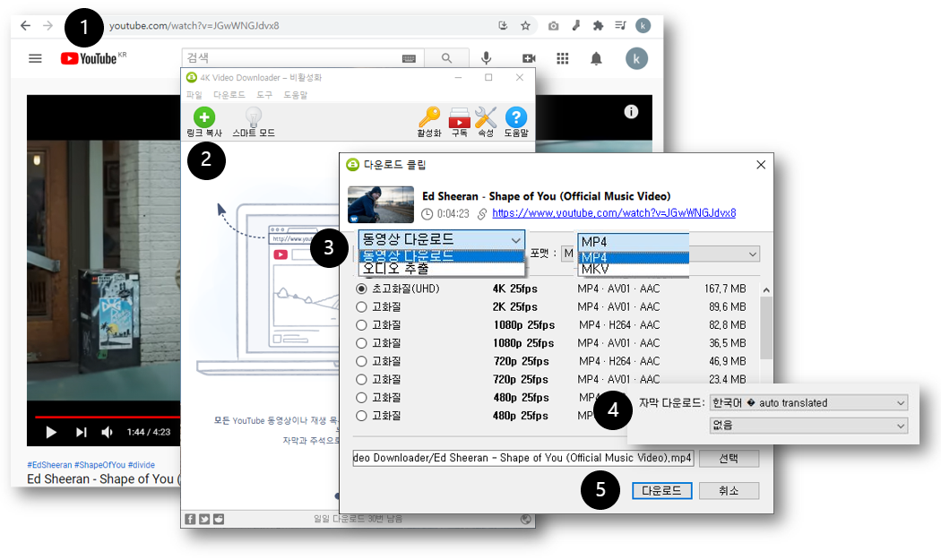Open the YouTube hamburger menu
This screenshot has width=941, height=560.
click(36, 58)
